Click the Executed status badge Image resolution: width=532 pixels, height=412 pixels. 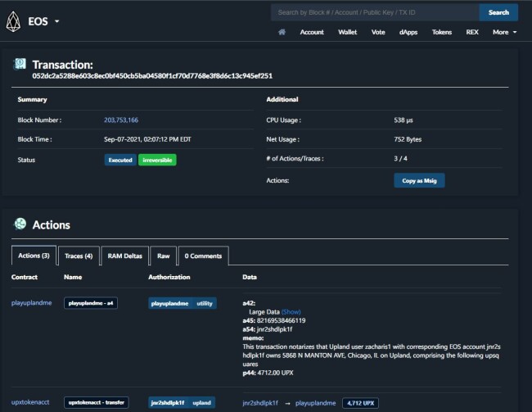click(x=120, y=160)
